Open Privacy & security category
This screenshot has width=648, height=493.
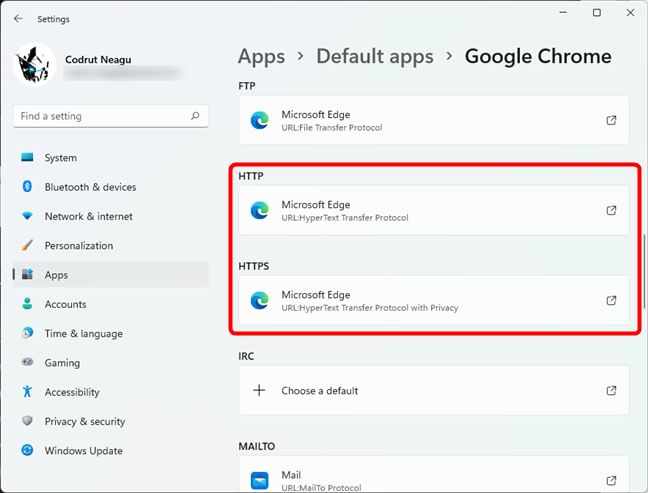click(x=110, y=421)
